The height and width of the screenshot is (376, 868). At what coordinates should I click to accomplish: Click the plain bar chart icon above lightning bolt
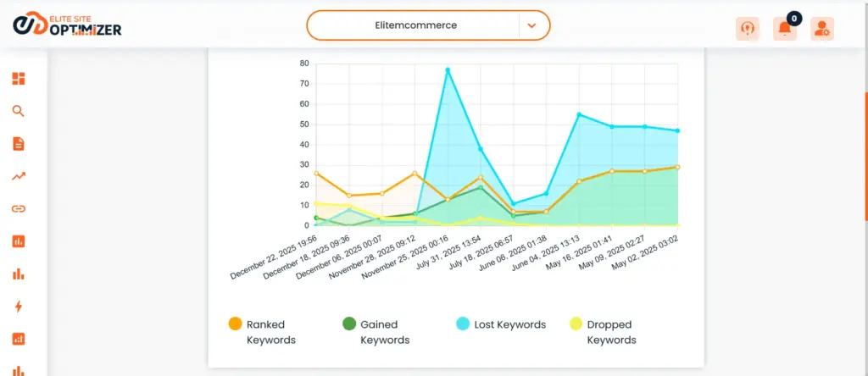click(19, 274)
